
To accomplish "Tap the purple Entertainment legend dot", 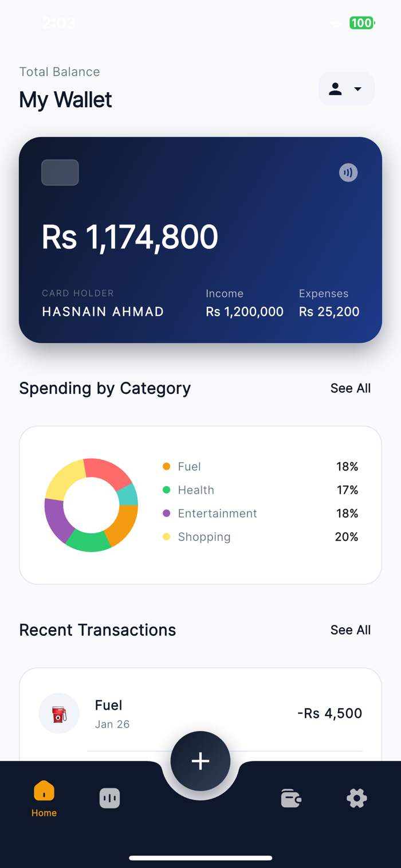I will [167, 513].
